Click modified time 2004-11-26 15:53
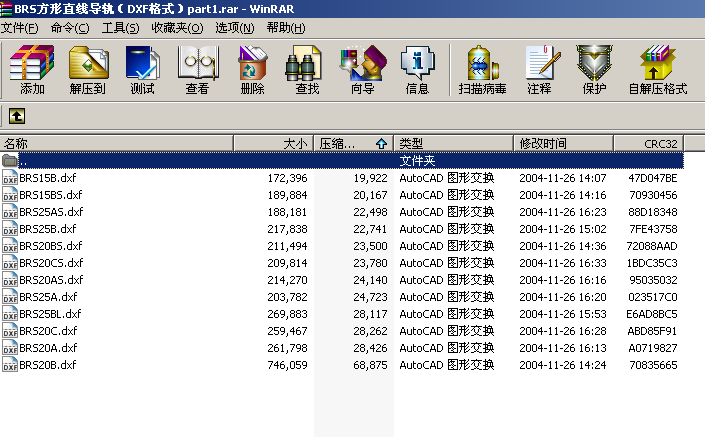 click(563, 314)
